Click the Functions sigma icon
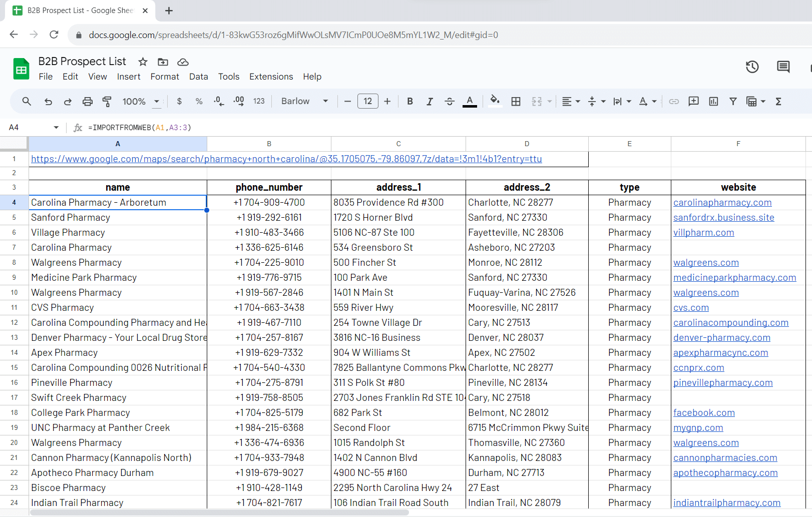 pyautogui.click(x=778, y=102)
